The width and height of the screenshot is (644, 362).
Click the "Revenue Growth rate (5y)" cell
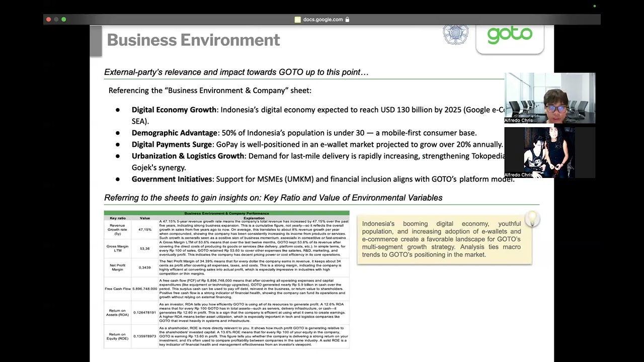pos(118,229)
